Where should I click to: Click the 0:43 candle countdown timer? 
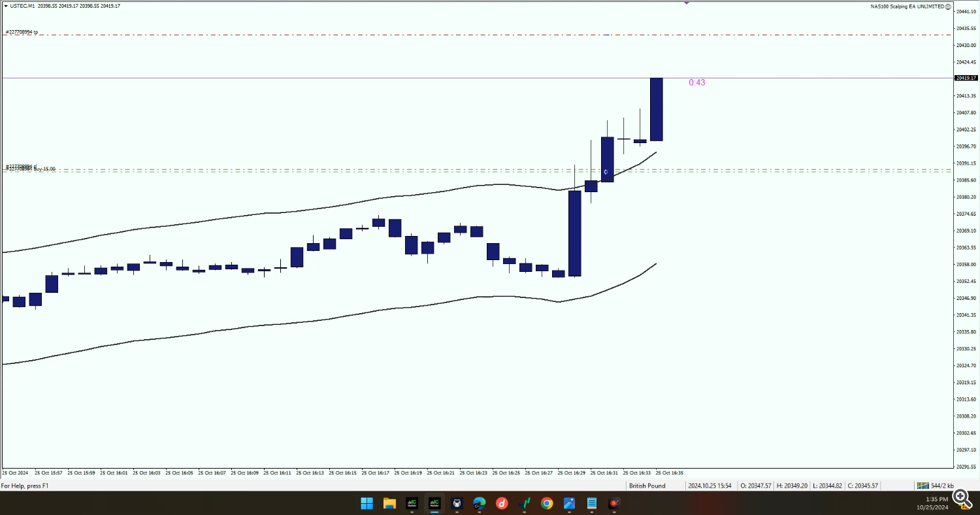(697, 82)
